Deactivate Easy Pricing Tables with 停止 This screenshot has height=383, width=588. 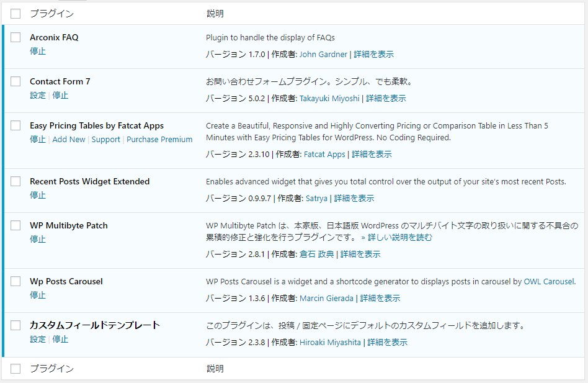pos(38,139)
